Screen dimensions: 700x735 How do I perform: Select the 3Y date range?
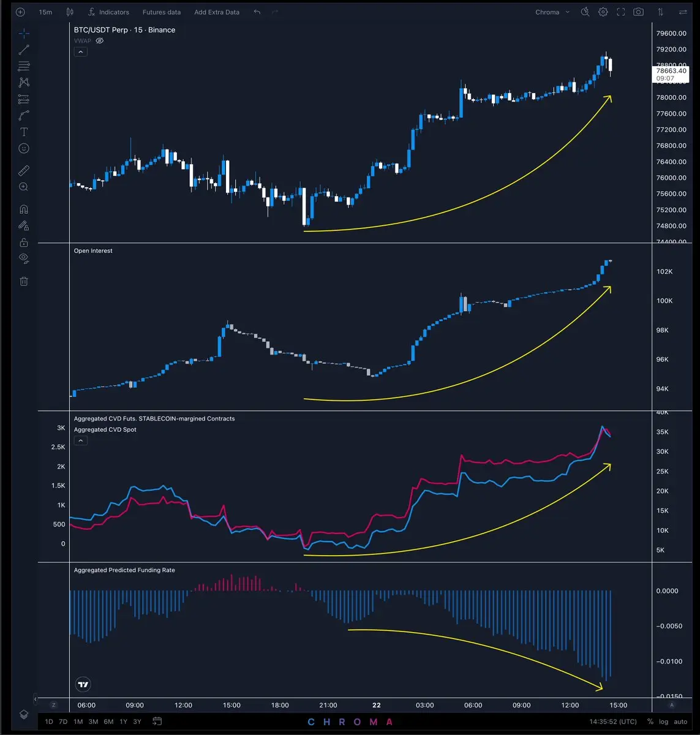(137, 722)
